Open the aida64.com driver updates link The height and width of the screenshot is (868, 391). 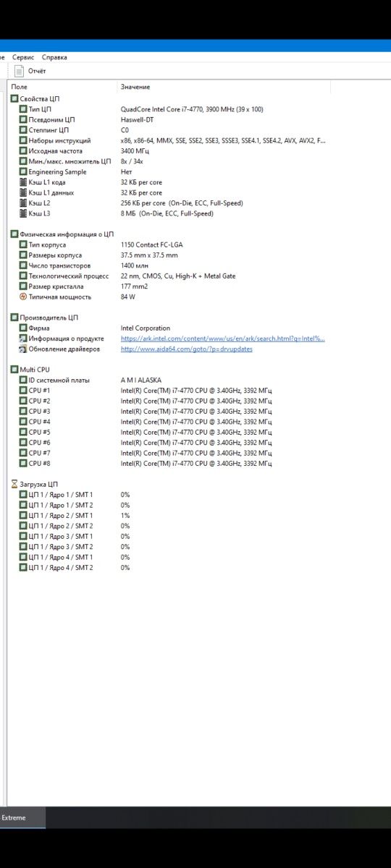[187, 349]
